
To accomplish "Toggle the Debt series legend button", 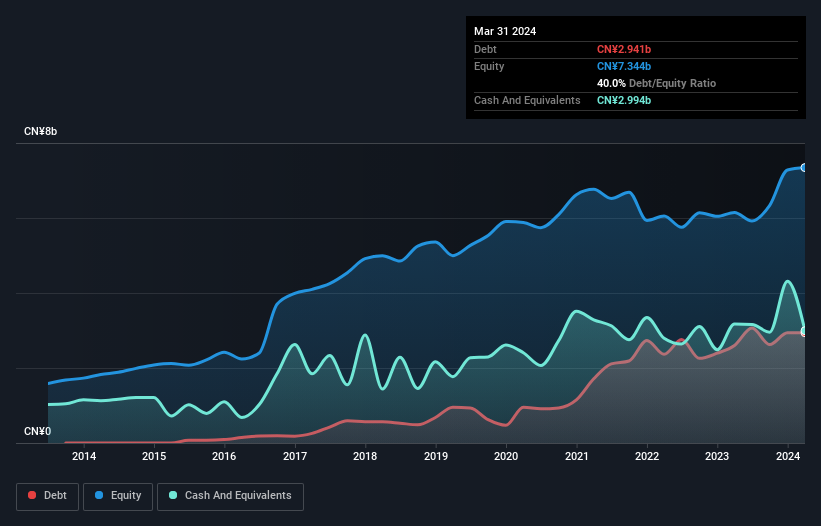I will (48, 496).
